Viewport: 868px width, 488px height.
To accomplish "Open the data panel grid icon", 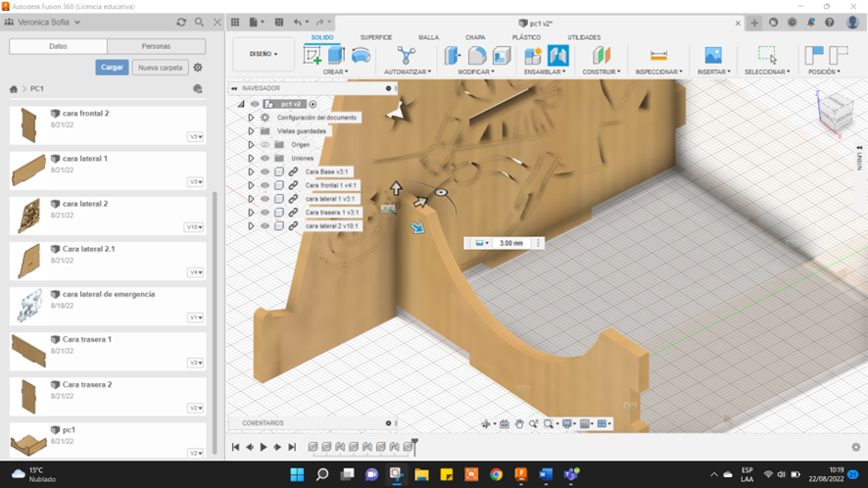I will (235, 23).
